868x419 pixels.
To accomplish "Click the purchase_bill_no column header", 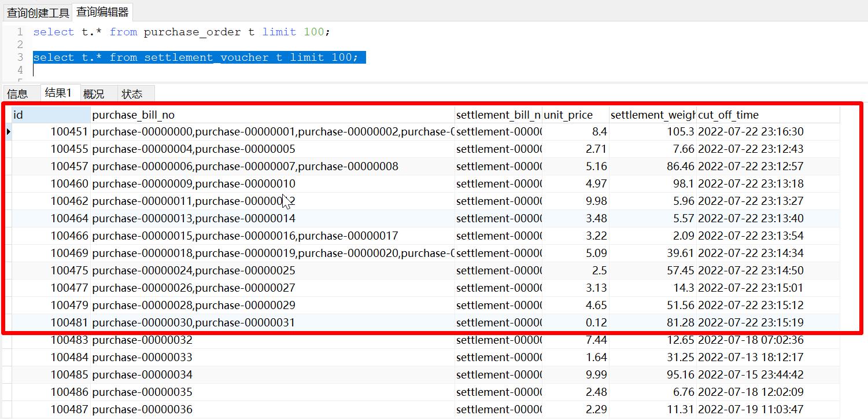I will [x=272, y=115].
